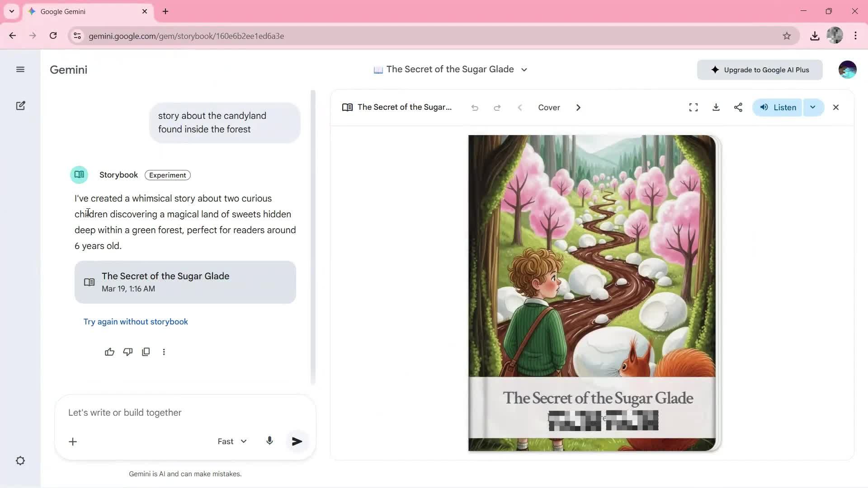
Task: Go to the next storybook page
Action: point(578,108)
